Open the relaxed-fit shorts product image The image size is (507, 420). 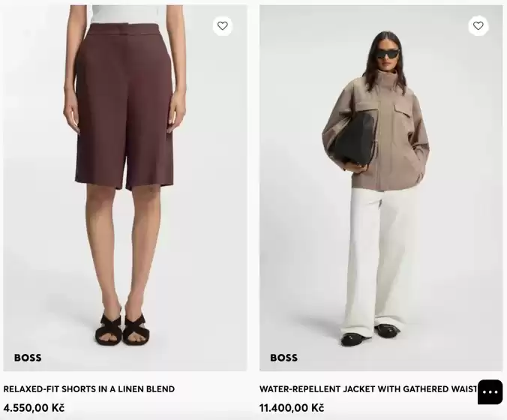point(125,187)
